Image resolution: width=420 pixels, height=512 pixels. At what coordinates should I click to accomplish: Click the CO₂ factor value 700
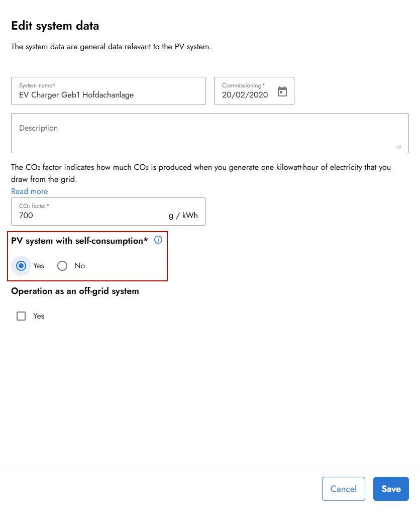point(26,216)
